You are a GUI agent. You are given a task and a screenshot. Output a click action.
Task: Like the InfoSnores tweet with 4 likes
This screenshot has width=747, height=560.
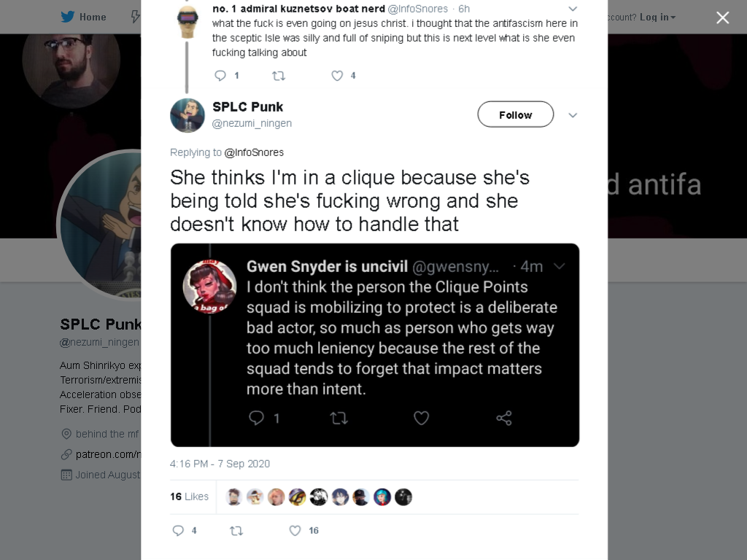(337, 76)
